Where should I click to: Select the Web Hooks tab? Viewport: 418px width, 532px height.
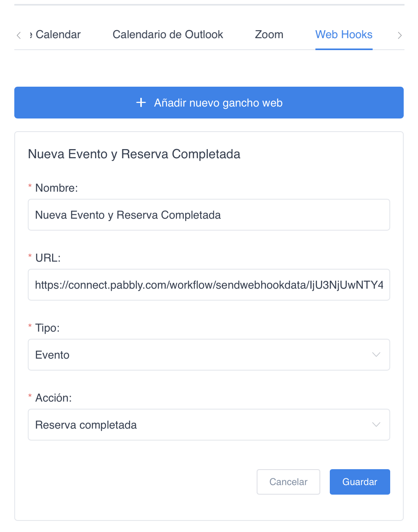tap(344, 35)
